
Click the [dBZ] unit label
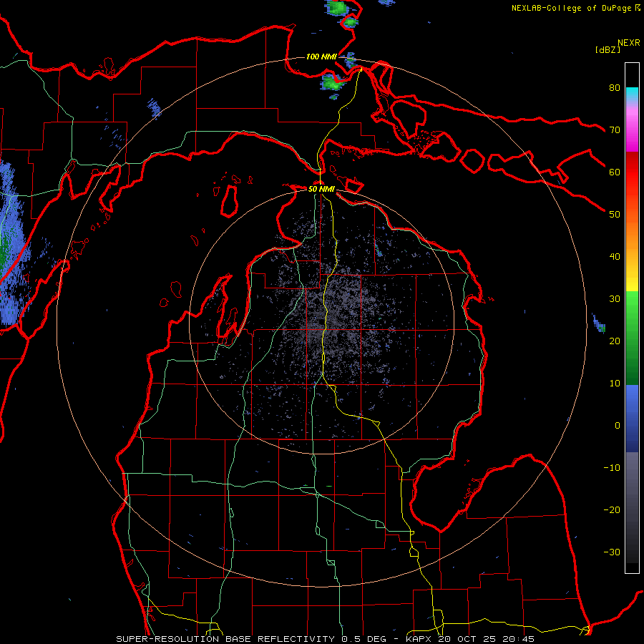(608, 49)
